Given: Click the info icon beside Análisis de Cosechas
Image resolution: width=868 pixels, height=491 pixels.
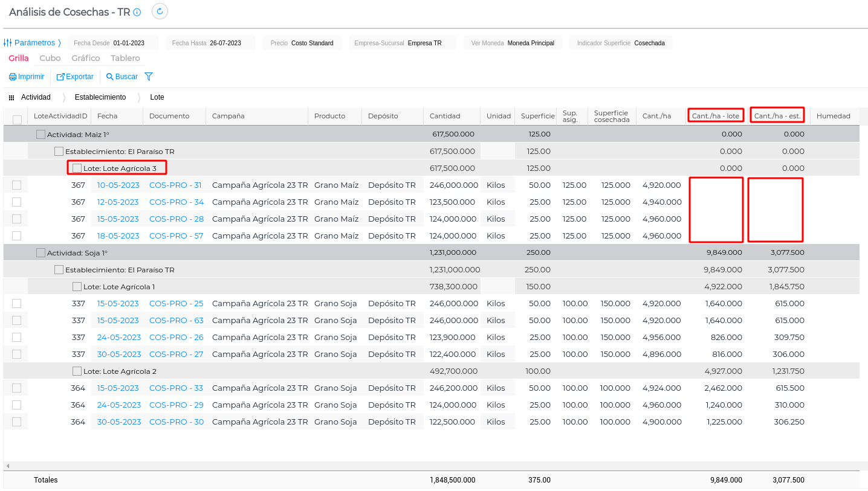Looking at the screenshot, I should 137,12.
